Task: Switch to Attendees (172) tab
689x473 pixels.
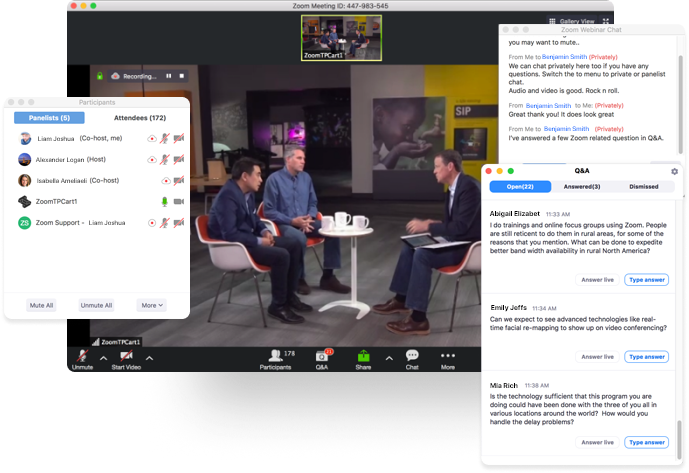Action: 140,118
